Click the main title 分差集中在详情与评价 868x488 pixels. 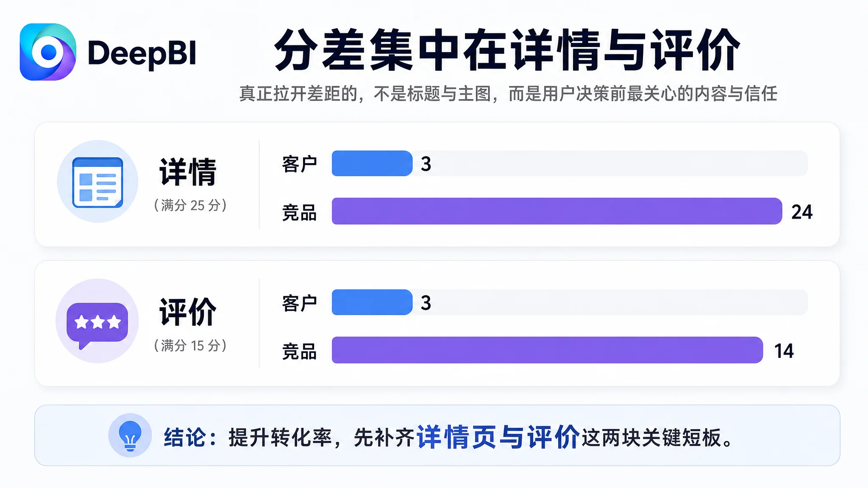(507, 50)
